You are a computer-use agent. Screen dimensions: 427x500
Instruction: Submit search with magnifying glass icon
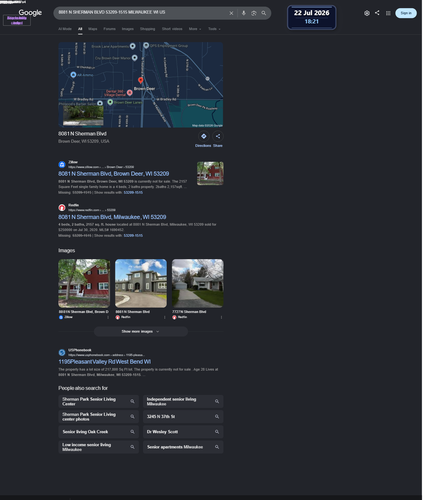coord(264,13)
